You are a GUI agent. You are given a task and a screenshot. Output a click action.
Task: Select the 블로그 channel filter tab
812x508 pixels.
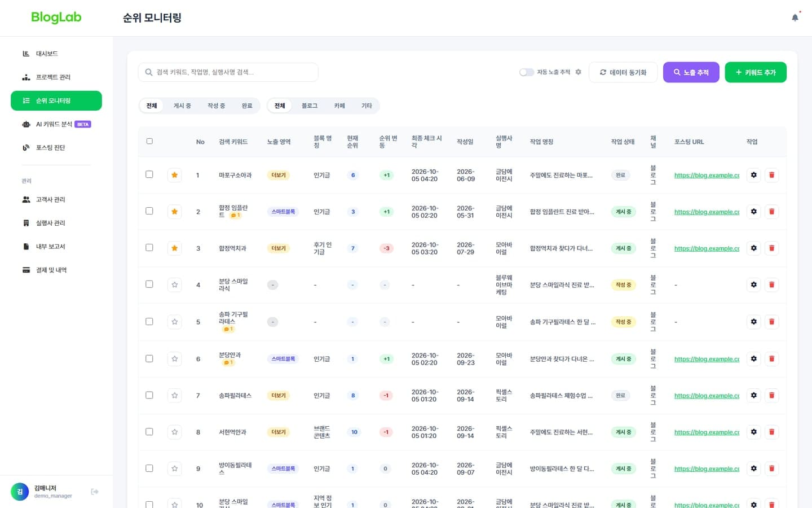[309, 106]
